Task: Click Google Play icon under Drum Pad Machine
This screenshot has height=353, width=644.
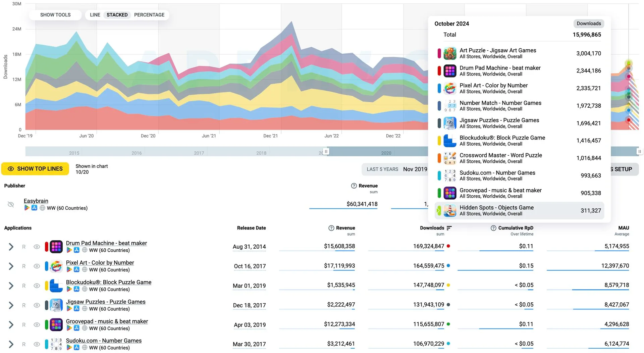Action: coord(69,250)
